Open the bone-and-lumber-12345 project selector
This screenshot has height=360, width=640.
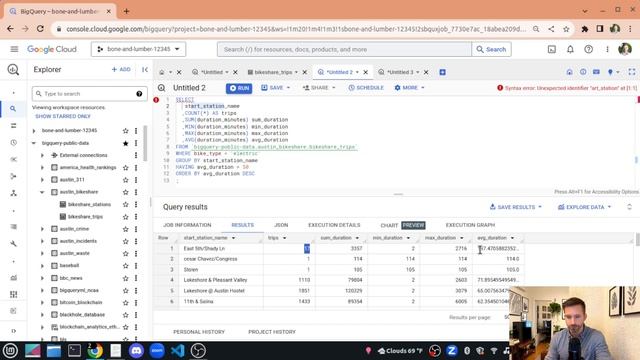138,49
